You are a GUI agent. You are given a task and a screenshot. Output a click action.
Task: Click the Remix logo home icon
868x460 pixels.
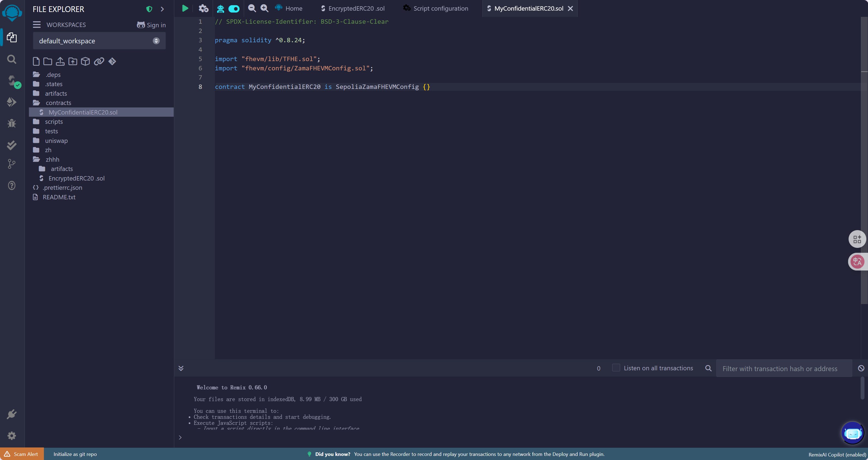12,13
